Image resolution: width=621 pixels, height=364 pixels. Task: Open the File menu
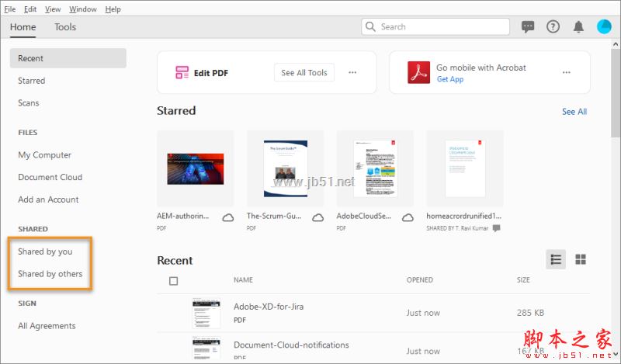point(10,9)
